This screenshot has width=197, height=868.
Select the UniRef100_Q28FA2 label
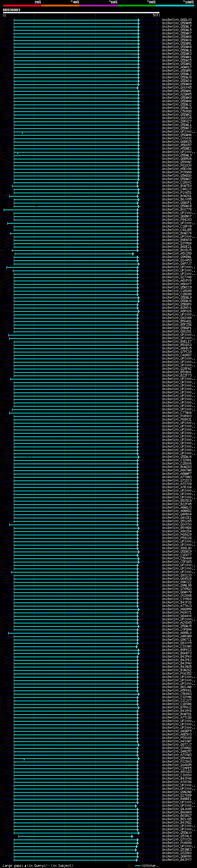pos(176,369)
